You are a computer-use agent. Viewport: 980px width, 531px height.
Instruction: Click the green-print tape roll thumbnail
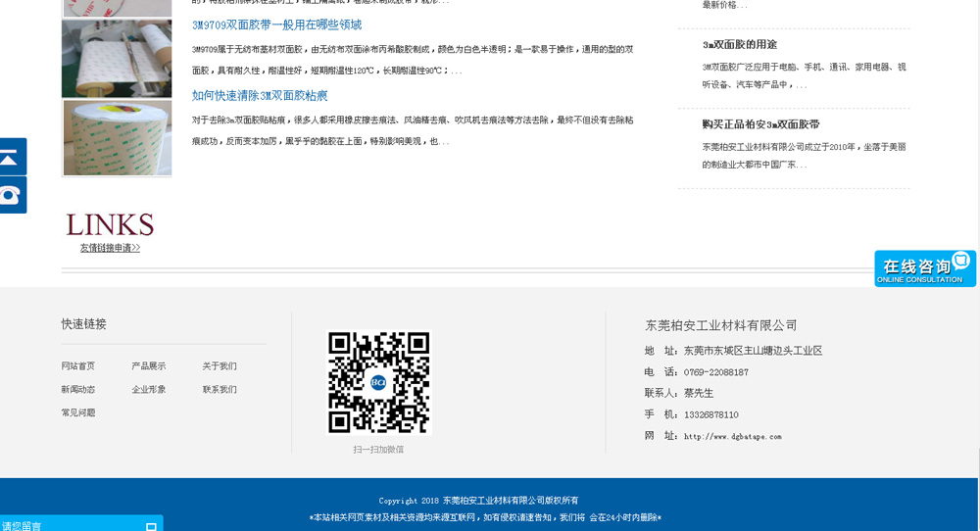pyautogui.click(x=117, y=138)
